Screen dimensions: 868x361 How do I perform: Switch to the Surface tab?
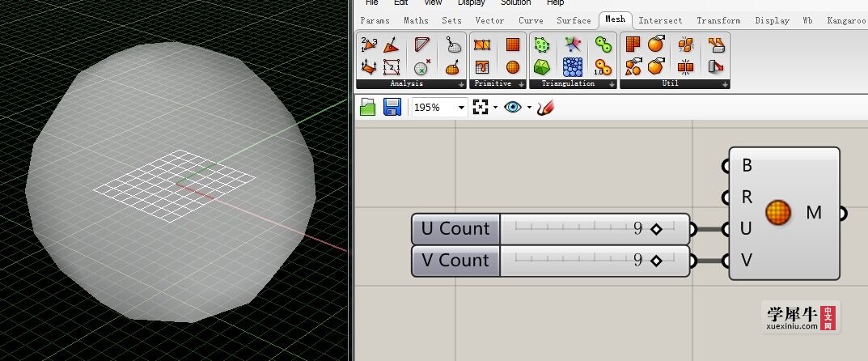(x=574, y=20)
